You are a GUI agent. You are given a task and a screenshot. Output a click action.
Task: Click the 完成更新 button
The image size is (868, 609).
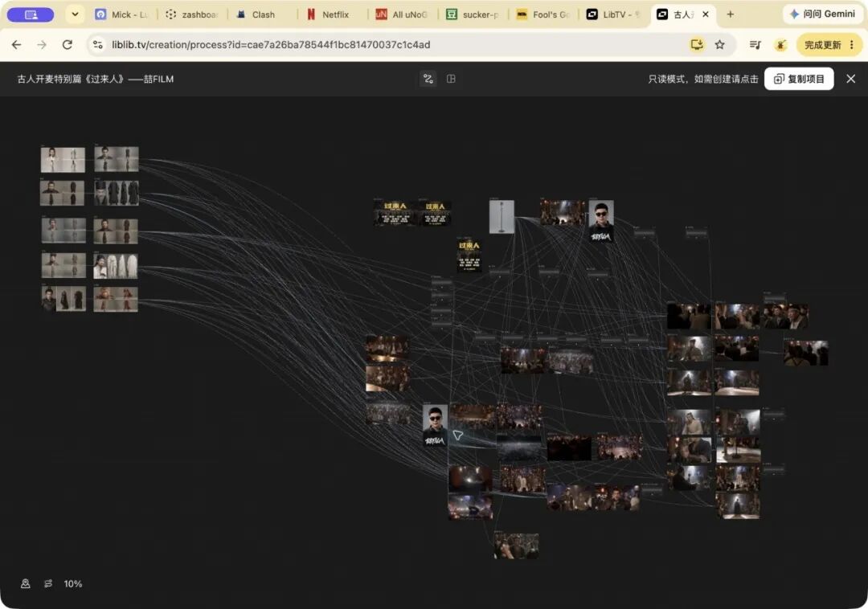[823, 45]
